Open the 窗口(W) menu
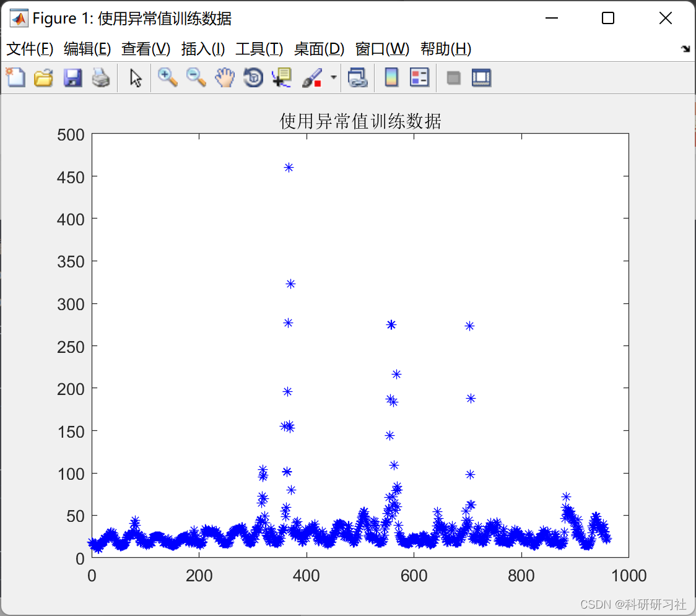Viewport: 696px width, 616px height. [382, 49]
